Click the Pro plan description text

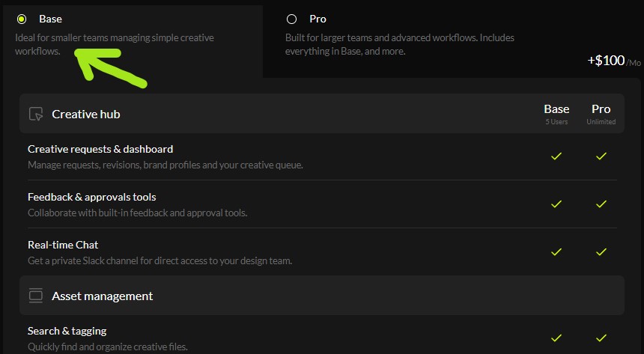click(399, 44)
